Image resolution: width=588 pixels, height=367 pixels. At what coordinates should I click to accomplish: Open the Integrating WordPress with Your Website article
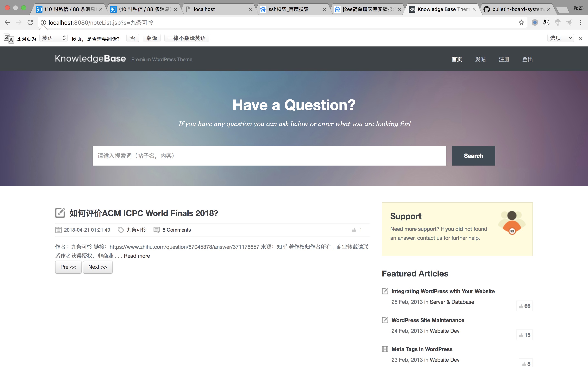(443, 291)
